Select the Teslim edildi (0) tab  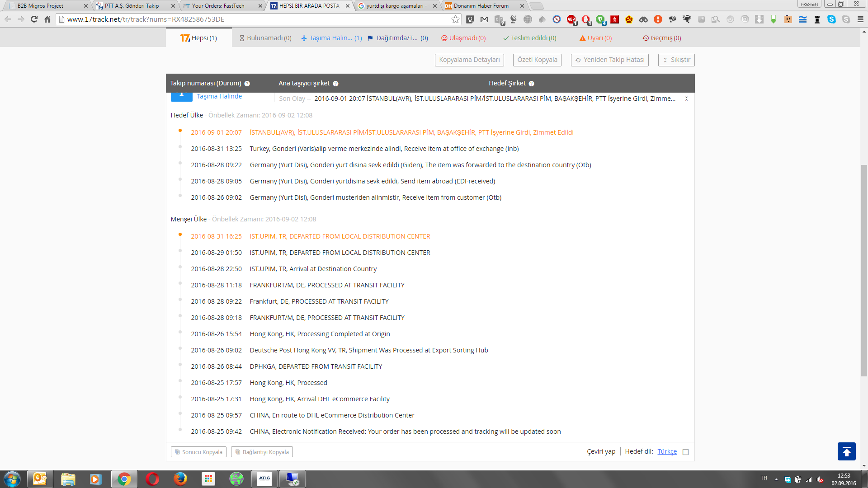pos(530,38)
